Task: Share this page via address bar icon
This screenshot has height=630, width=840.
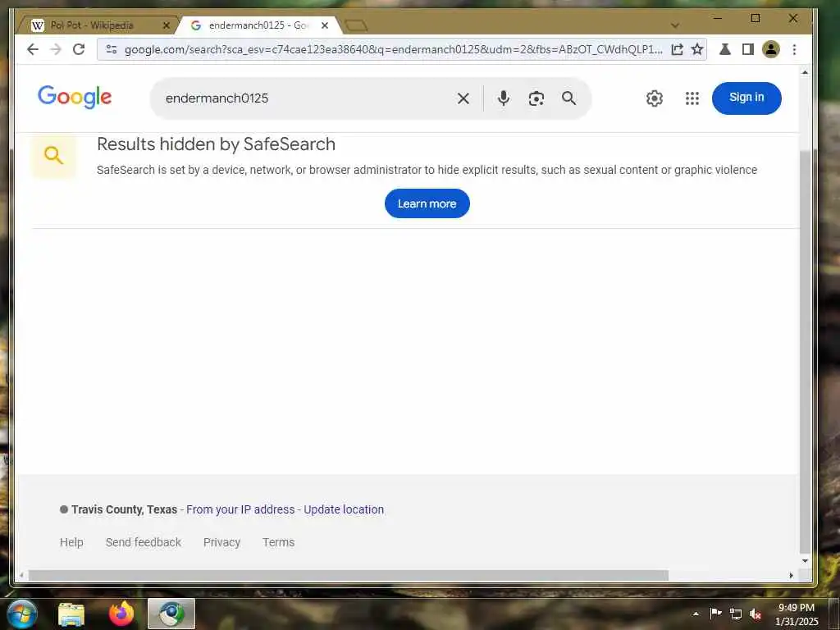Action: (x=677, y=49)
